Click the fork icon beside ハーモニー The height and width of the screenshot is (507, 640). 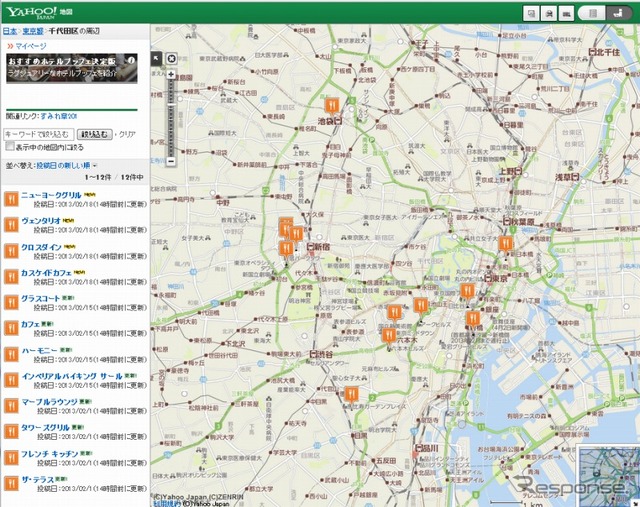pos(11,354)
